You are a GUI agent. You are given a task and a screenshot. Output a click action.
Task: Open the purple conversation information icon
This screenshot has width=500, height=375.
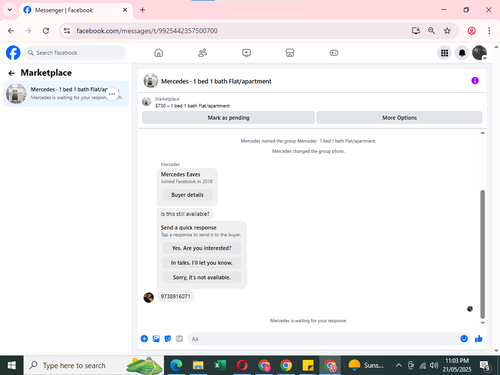point(475,81)
